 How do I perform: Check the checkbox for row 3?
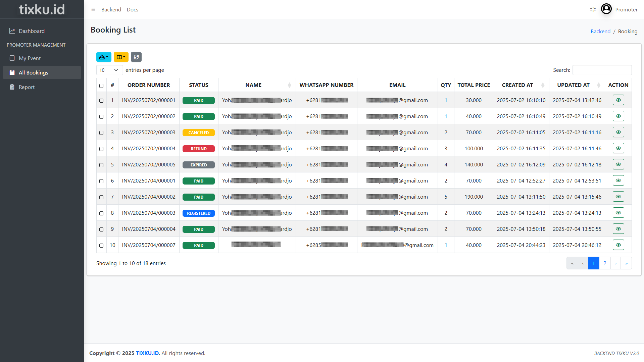pos(101,133)
